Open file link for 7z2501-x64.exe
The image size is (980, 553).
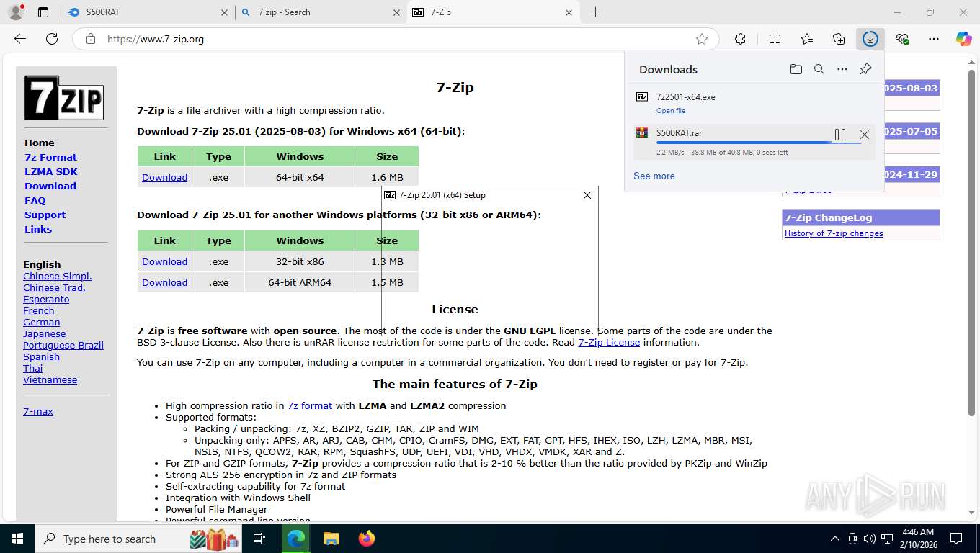pyautogui.click(x=671, y=111)
